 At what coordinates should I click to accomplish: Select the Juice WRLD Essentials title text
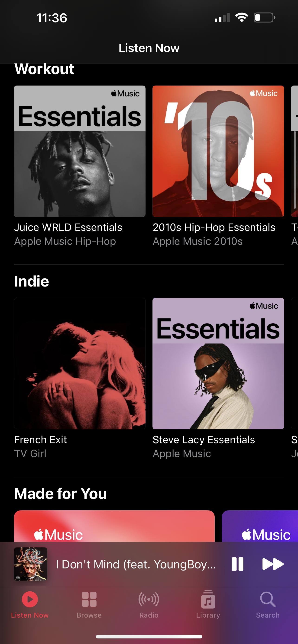point(68,227)
